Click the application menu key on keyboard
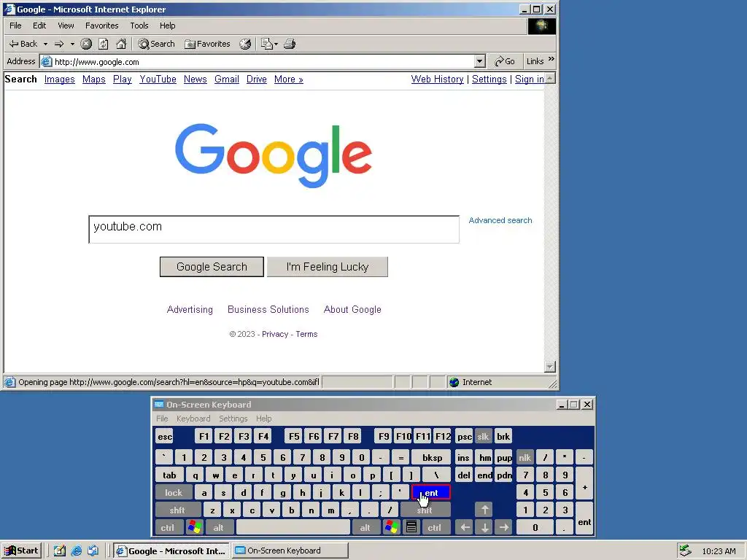Image resolution: width=747 pixels, height=560 pixels. click(411, 528)
